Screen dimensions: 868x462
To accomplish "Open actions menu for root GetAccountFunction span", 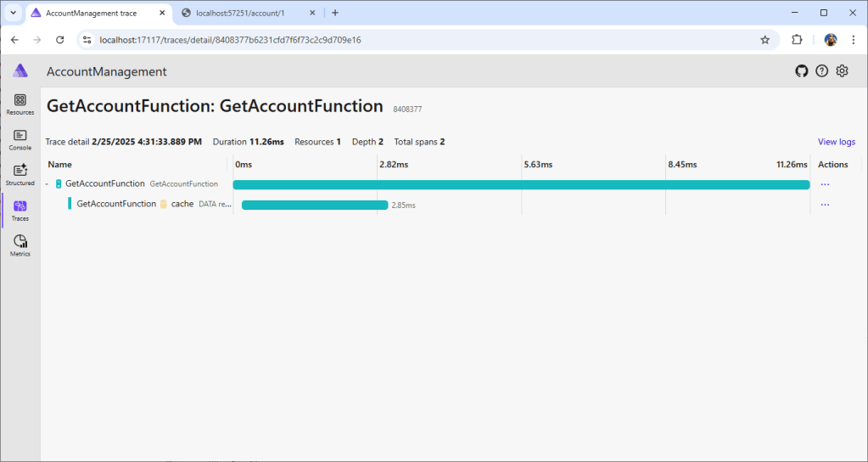I will coord(825,184).
